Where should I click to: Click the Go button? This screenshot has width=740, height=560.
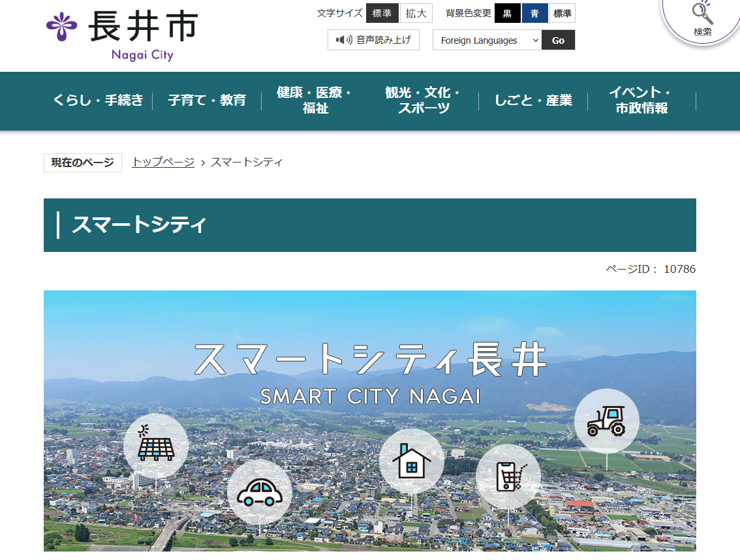(559, 40)
